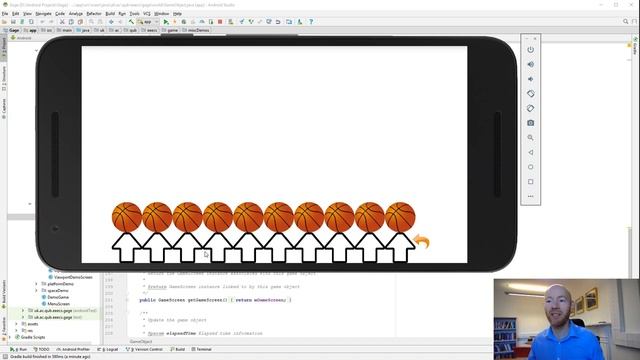The height and width of the screenshot is (360, 640).
Task: Expand the res folder
Action: (16, 331)
